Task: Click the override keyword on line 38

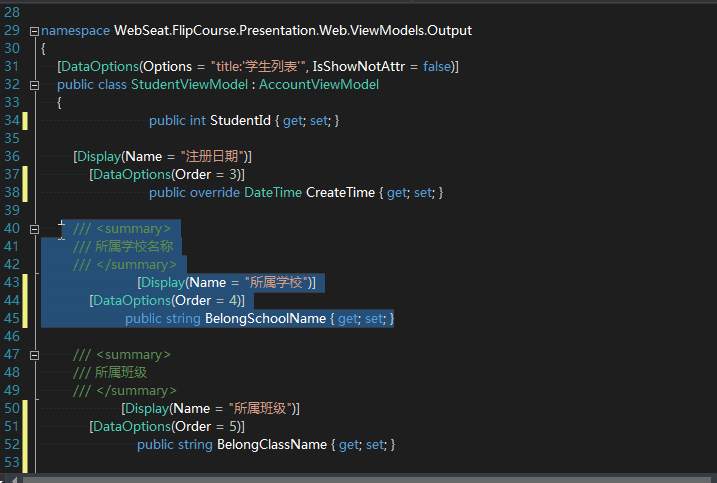Action: pyautogui.click(x=214, y=193)
